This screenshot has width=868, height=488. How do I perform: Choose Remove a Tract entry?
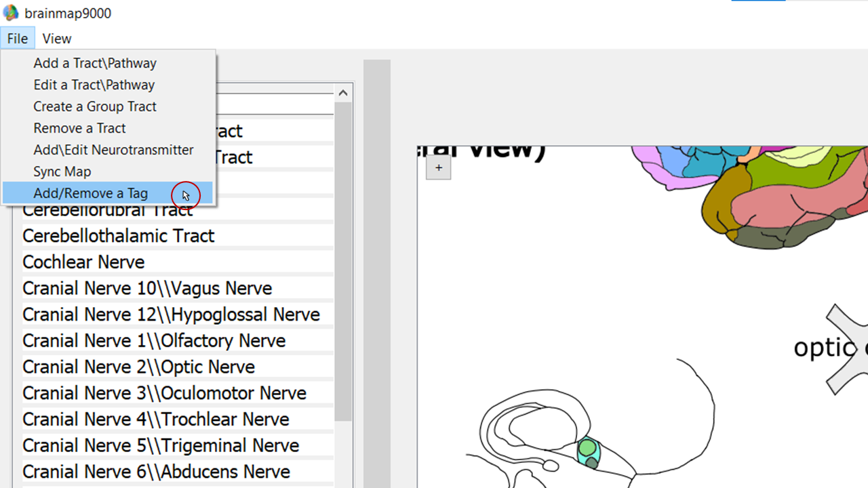(x=79, y=128)
